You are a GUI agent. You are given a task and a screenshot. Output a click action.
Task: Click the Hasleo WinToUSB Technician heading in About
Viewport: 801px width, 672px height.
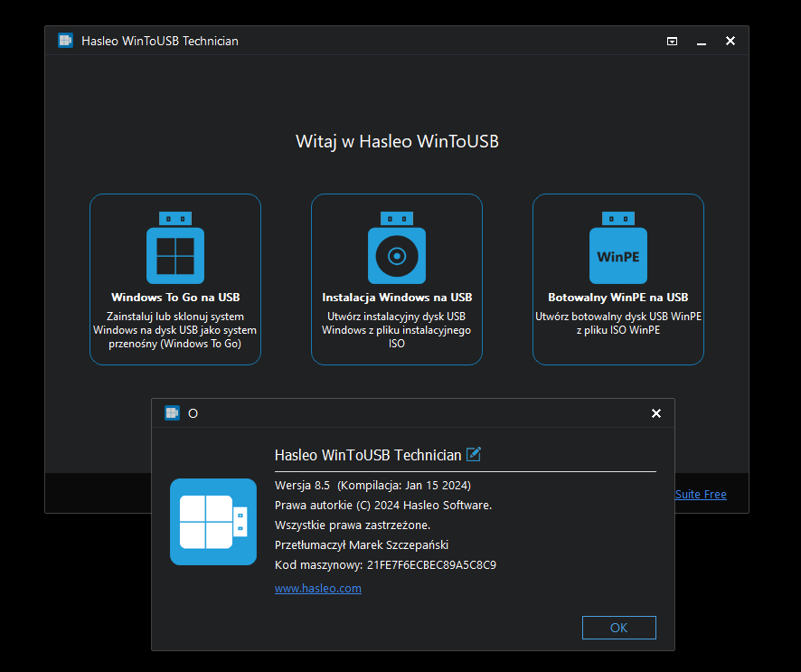pyautogui.click(x=368, y=455)
